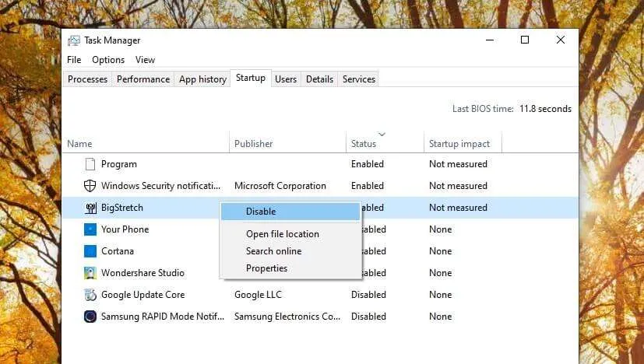This screenshot has width=644, height=364.
Task: Click None impact of Cortana row
Action: click(x=440, y=251)
